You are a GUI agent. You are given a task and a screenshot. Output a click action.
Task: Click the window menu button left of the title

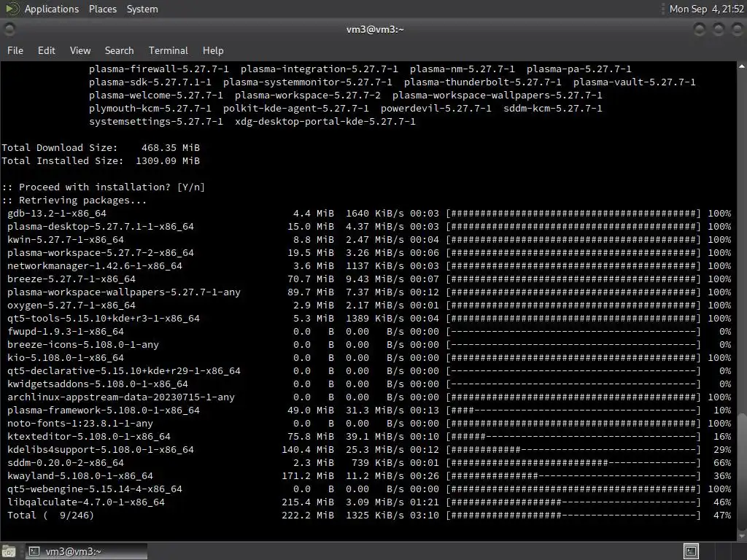9,29
